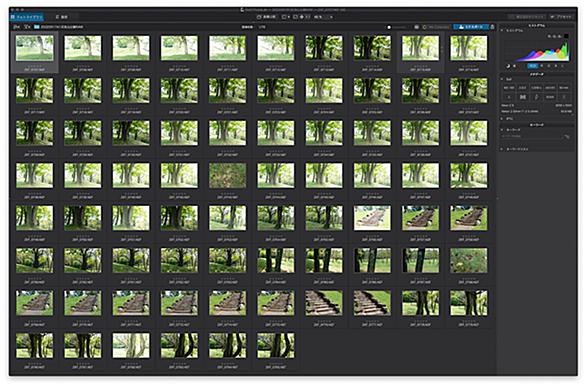Image resolution: width=586 pixels, height=386 pixels.
Task: Switch to the Customize tab
Action: (62, 17)
